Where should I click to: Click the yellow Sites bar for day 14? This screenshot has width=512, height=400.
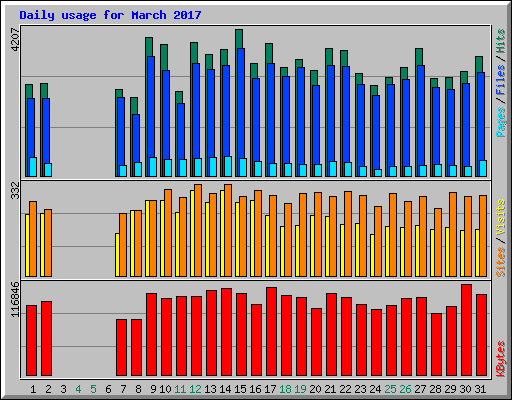coord(222,233)
